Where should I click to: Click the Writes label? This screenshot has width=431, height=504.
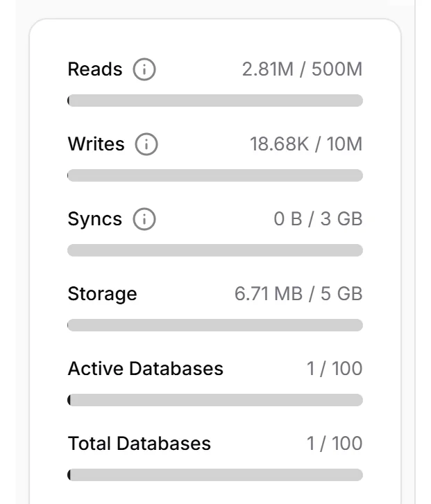(96, 145)
